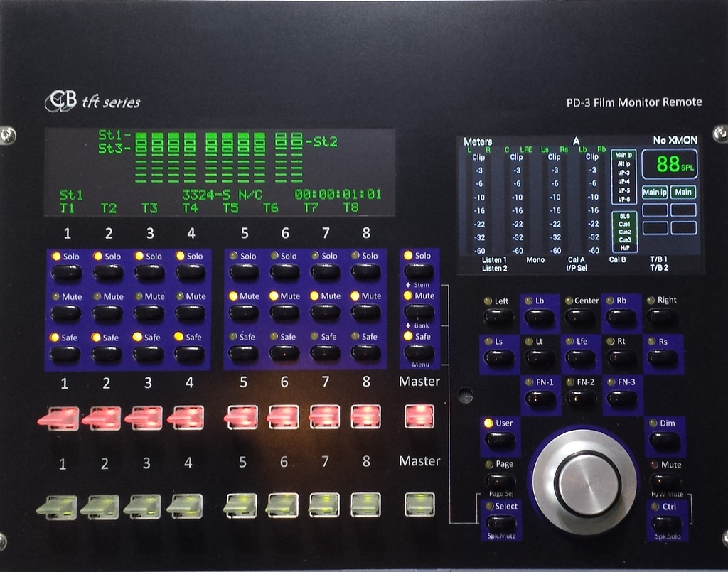Select the Left speaker button
The width and height of the screenshot is (728, 572).
(498, 318)
